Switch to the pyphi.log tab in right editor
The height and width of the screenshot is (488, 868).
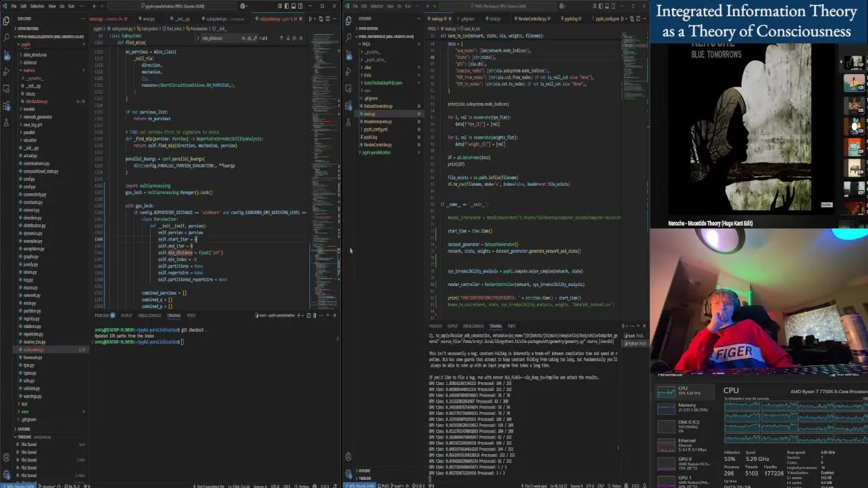click(x=572, y=19)
